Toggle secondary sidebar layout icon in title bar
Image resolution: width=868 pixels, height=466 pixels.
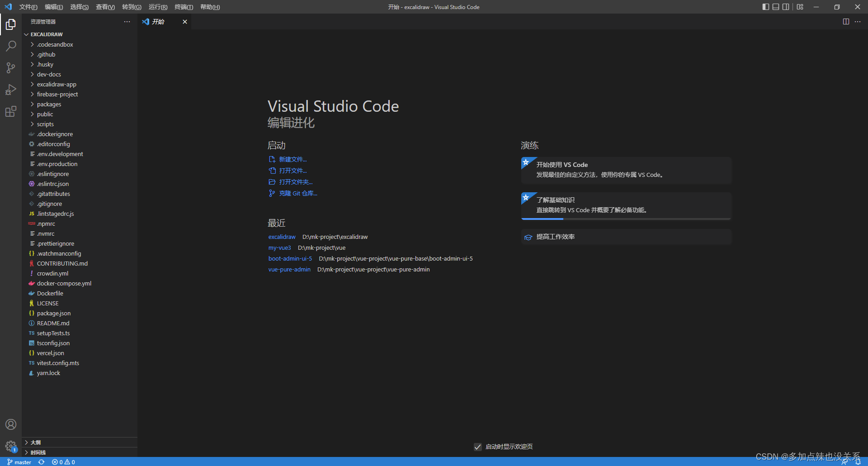(786, 7)
